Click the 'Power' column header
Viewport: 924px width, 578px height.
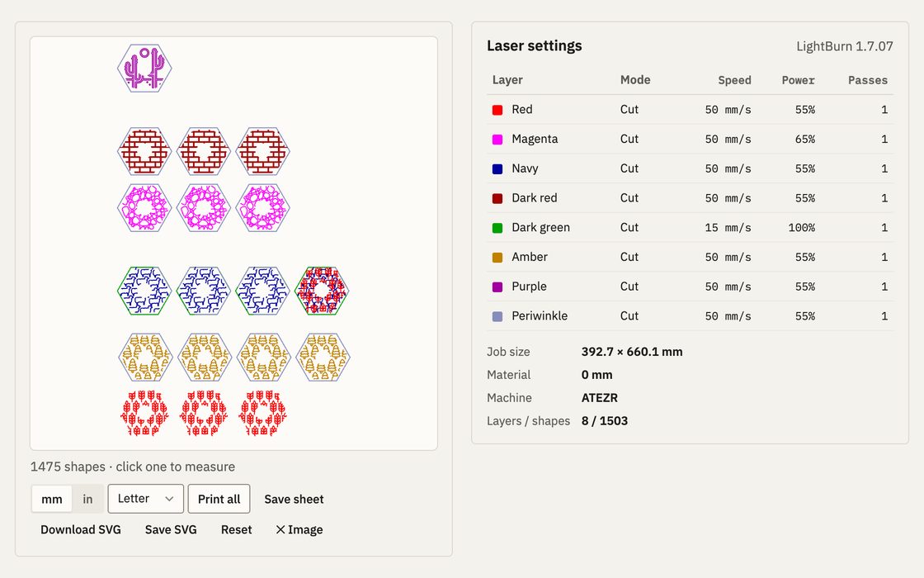coord(798,80)
